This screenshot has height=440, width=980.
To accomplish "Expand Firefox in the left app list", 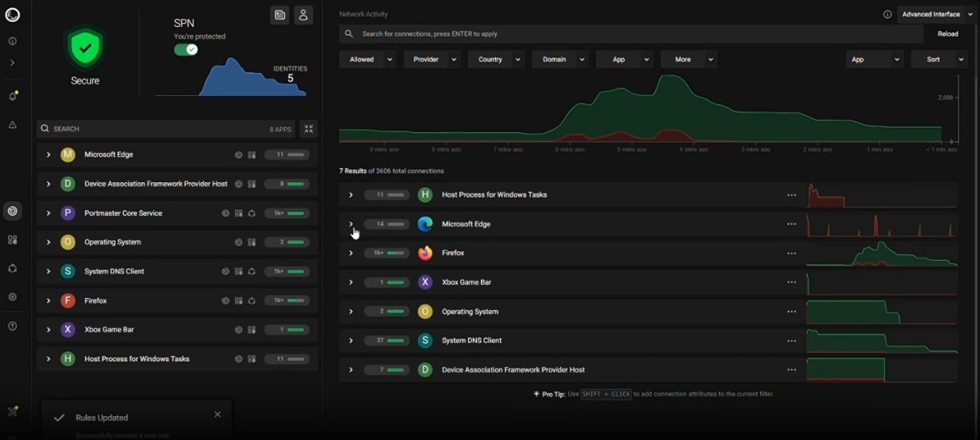I will 48,300.
